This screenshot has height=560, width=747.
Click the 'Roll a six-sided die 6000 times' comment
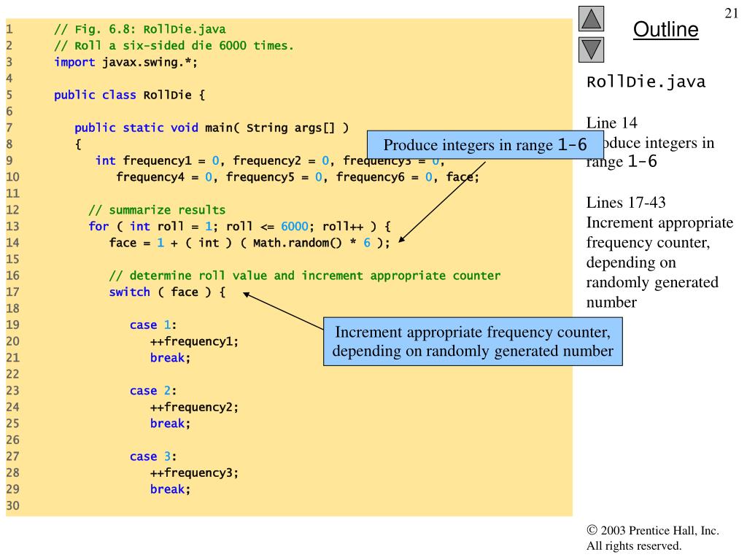174,46
